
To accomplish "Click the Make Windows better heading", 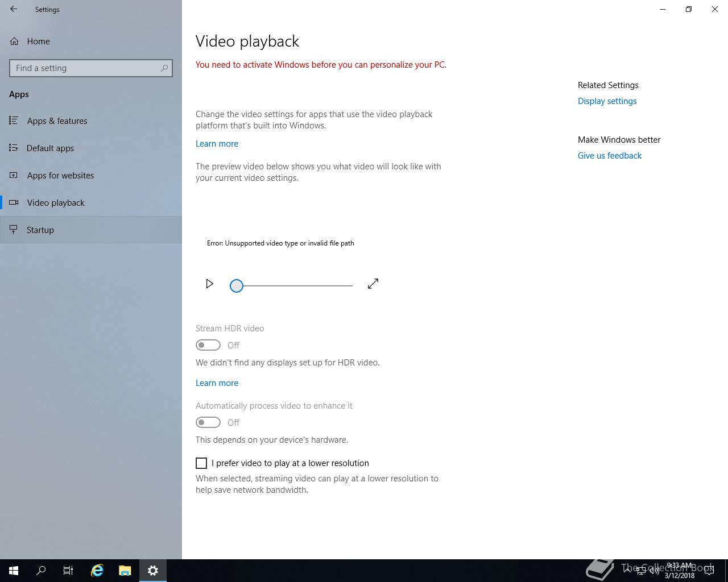I will click(x=619, y=140).
